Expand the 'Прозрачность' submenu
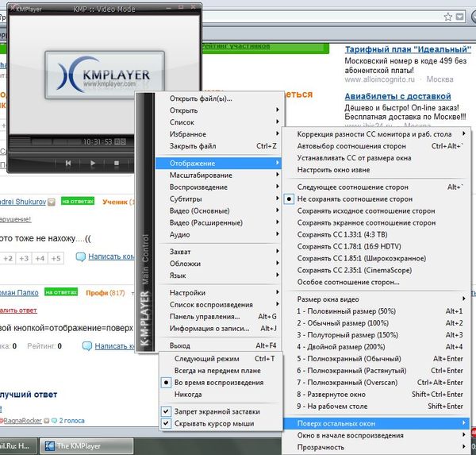Image resolution: width=476 pixels, height=455 pixels. point(376,447)
